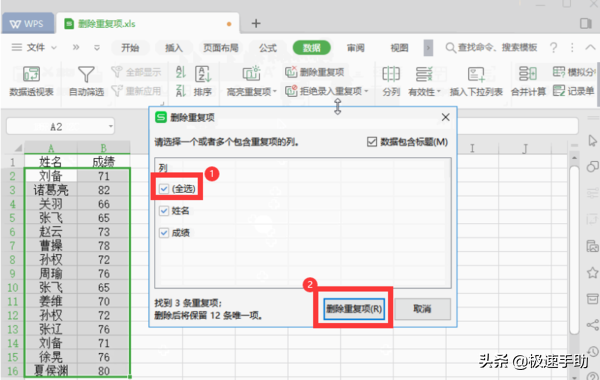Click the share icon in right sidebar
Screen dimensions: 600x380
point(592,325)
